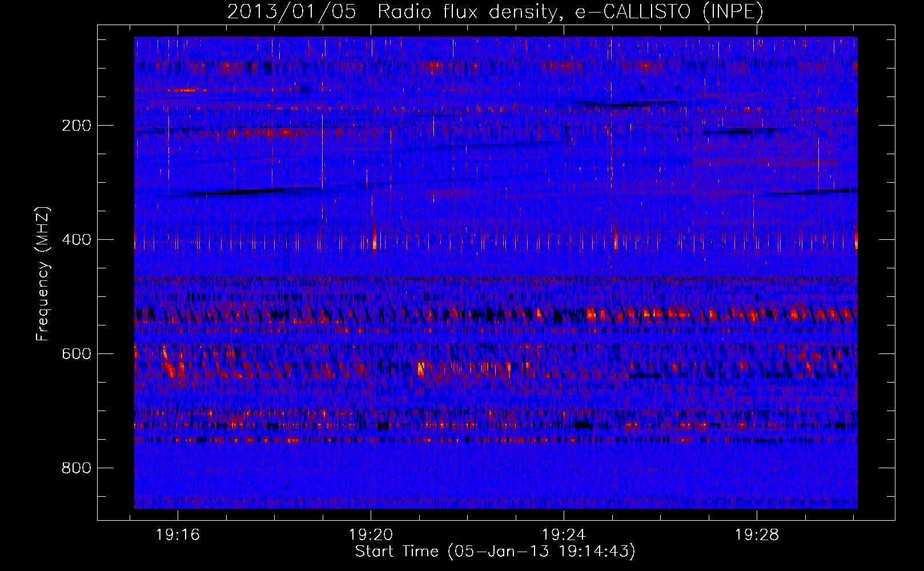Click the 19:24 time tick label
Viewport: 924px width, 571px height.
pyautogui.click(x=564, y=535)
